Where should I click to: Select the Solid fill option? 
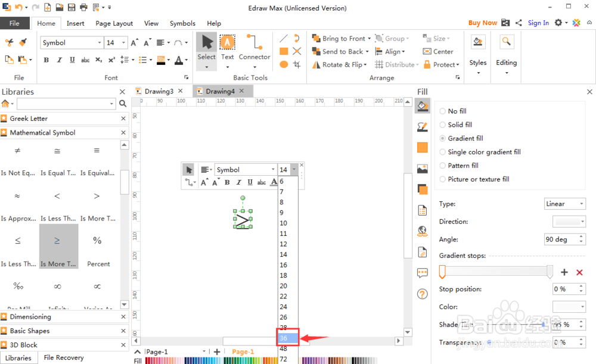(x=456, y=125)
